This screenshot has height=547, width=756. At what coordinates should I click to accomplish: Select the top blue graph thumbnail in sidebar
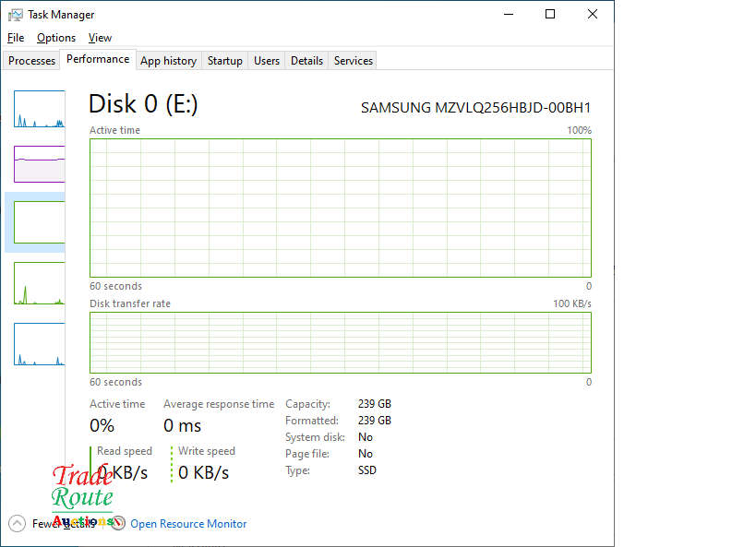pos(39,109)
